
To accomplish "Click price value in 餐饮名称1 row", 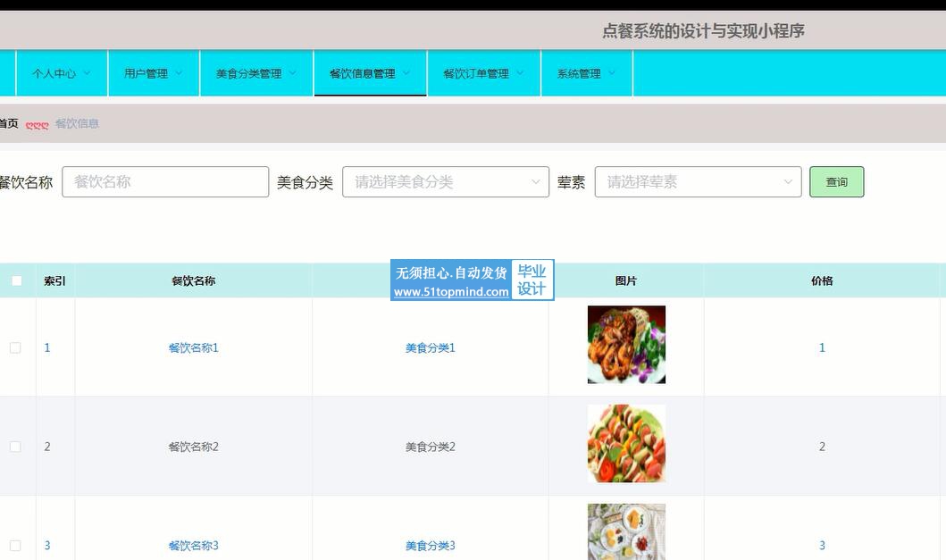I will (x=822, y=347).
